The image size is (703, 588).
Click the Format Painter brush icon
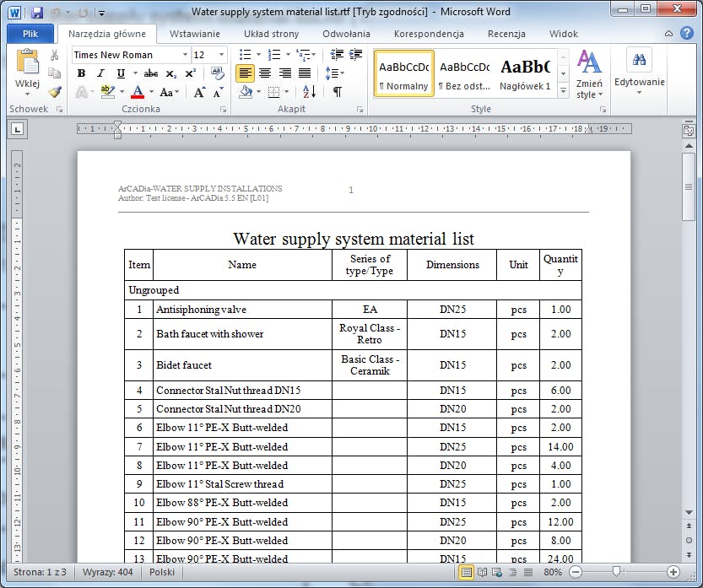coord(54,92)
